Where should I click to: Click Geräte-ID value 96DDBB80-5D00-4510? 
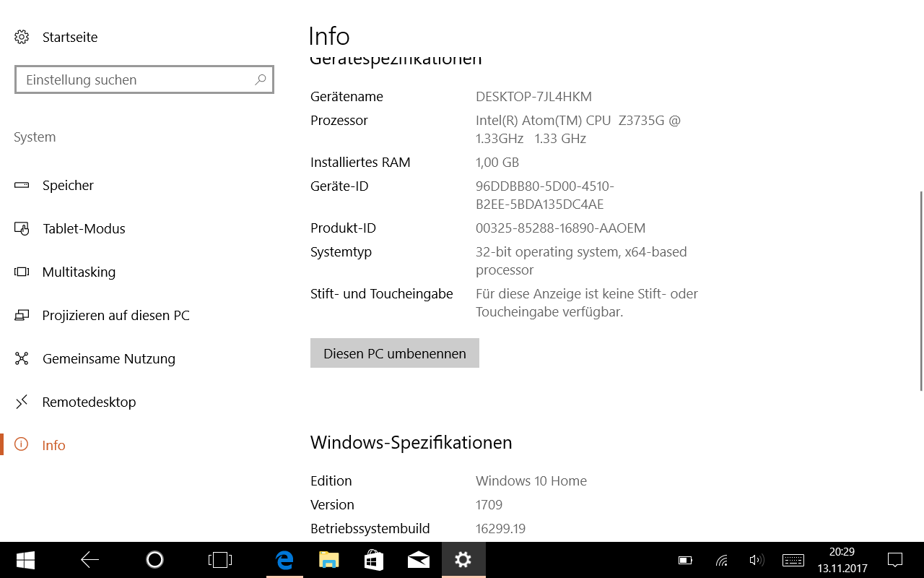click(x=545, y=186)
